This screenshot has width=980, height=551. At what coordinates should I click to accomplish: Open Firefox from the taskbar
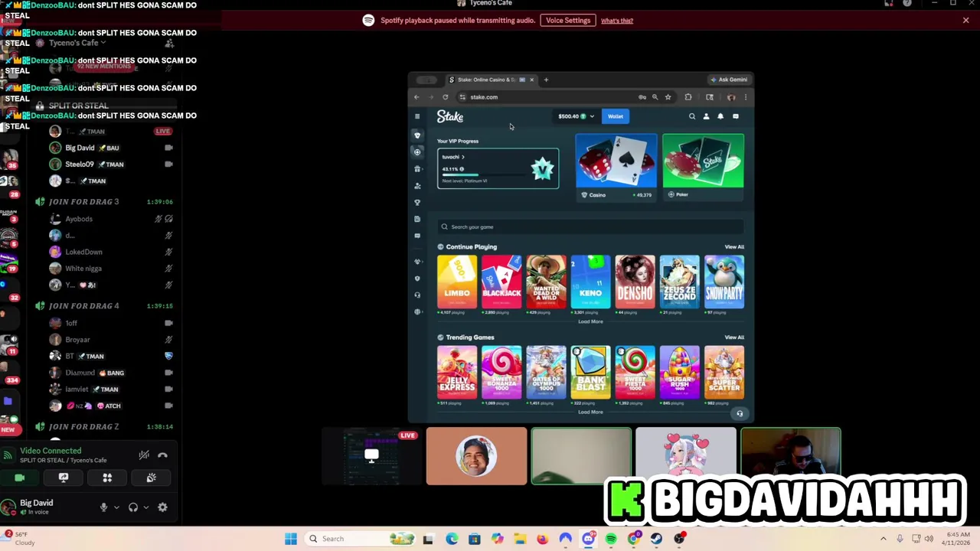pyautogui.click(x=543, y=539)
